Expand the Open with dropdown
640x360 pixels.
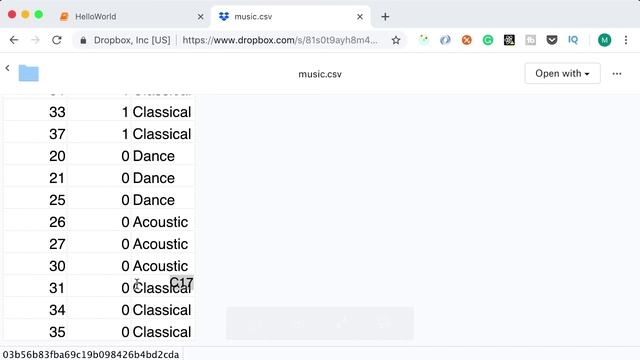coord(562,73)
